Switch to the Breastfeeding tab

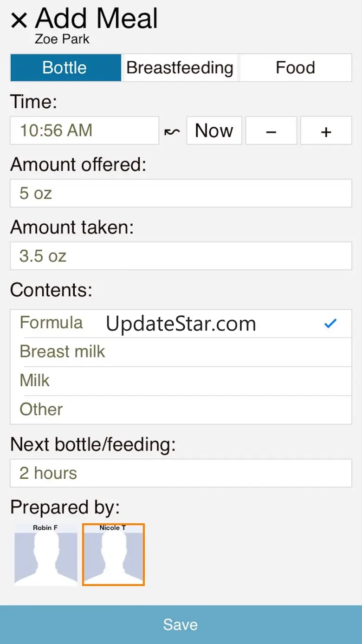[x=180, y=68]
